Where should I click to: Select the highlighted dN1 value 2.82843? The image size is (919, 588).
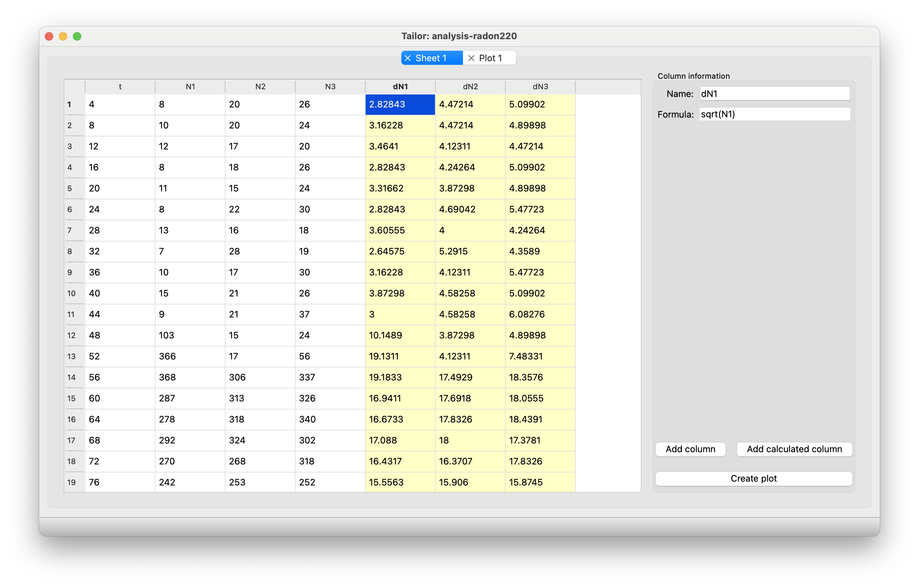point(400,104)
